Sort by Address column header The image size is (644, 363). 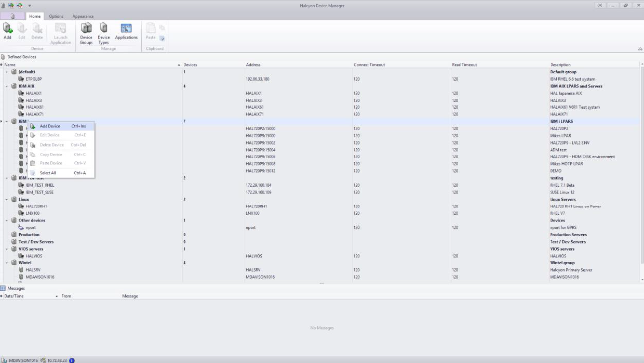pos(253,65)
